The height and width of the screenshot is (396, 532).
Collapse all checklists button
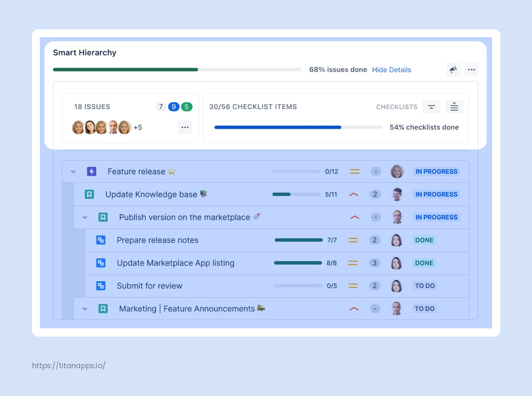pos(431,107)
